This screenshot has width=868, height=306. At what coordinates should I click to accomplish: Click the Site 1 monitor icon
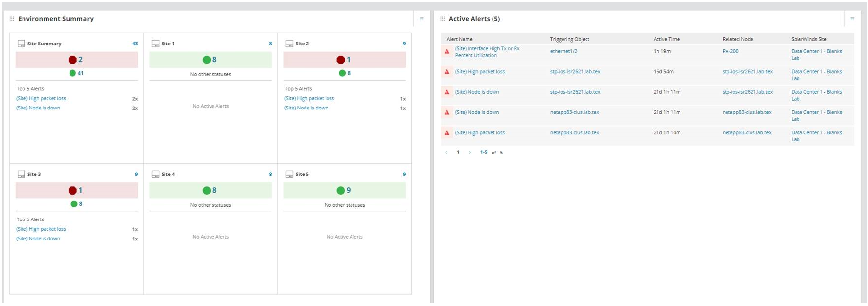click(x=155, y=44)
